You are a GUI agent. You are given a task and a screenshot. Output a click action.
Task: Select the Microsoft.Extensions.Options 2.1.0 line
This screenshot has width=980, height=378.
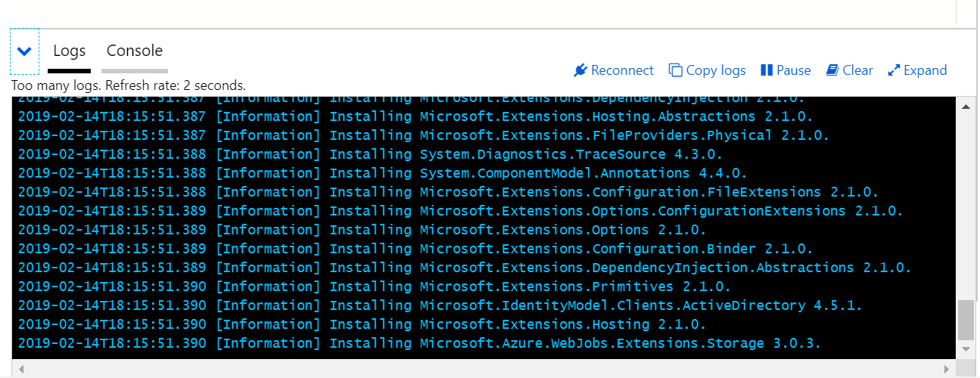(362, 230)
